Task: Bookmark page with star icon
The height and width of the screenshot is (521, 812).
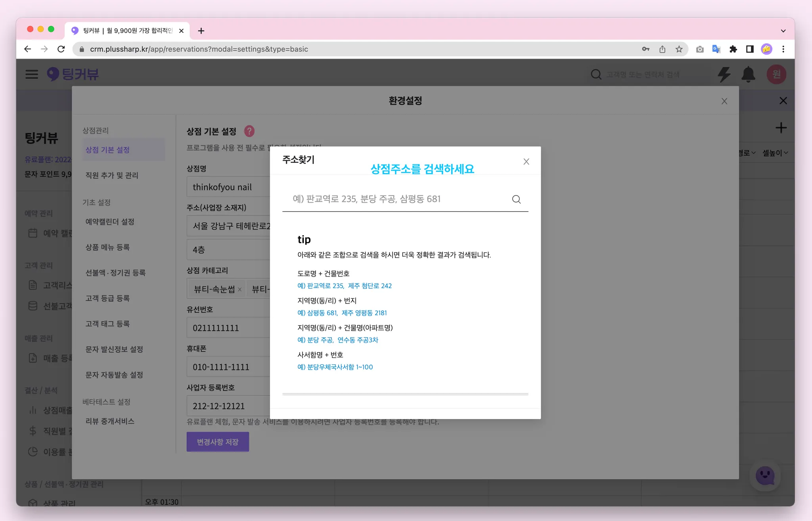Action: point(679,49)
